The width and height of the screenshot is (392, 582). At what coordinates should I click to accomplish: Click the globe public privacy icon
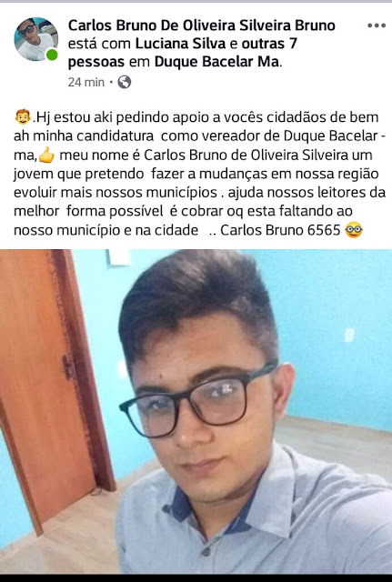[125, 82]
